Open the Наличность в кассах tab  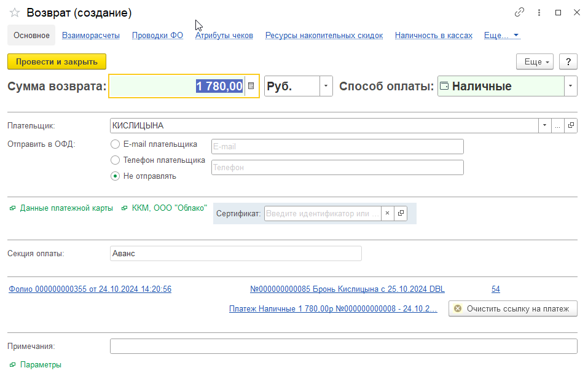[x=434, y=35]
